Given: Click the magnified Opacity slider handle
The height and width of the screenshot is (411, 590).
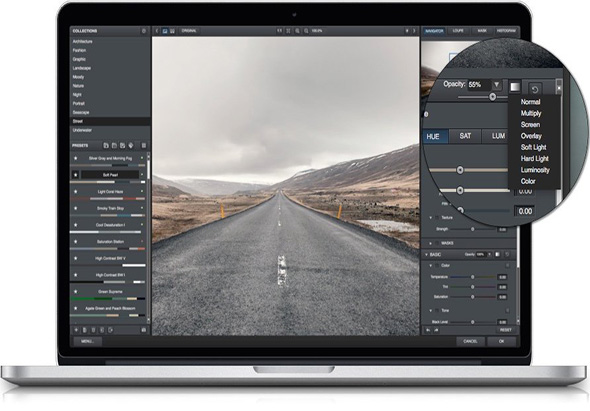Looking at the screenshot, I should (492, 97).
